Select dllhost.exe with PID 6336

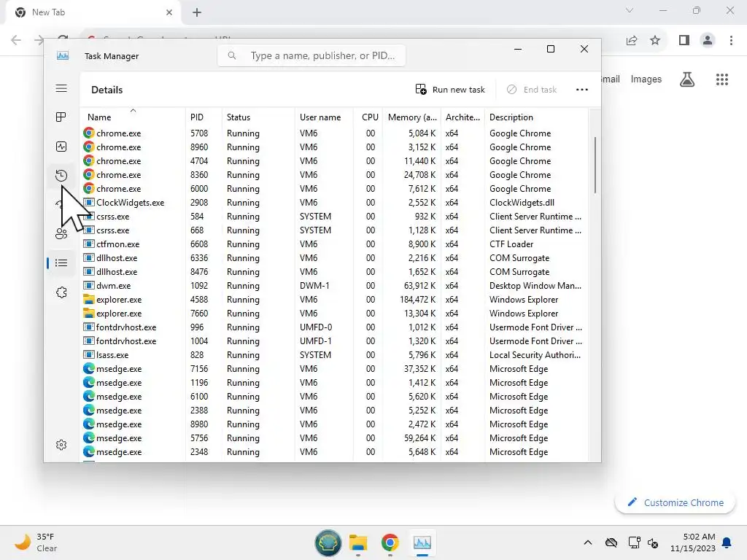[x=334, y=257]
